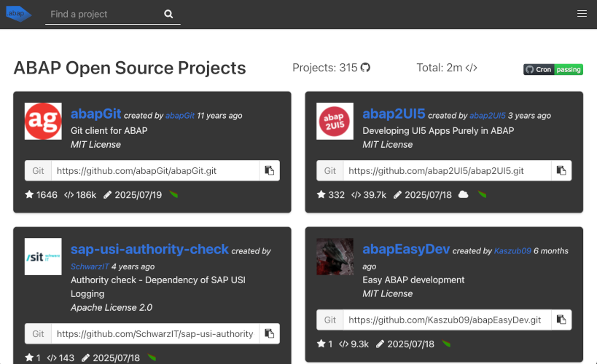Click the abap2UI5 logo thumbnail

pyautogui.click(x=335, y=121)
